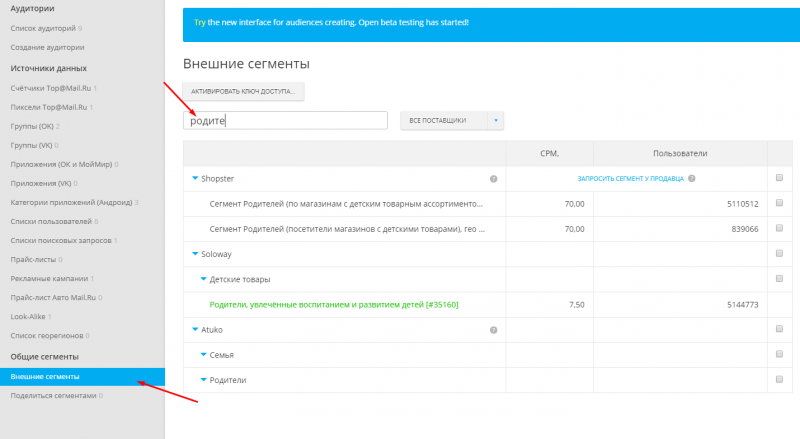Collapse the Soloway group arrow

(195, 254)
